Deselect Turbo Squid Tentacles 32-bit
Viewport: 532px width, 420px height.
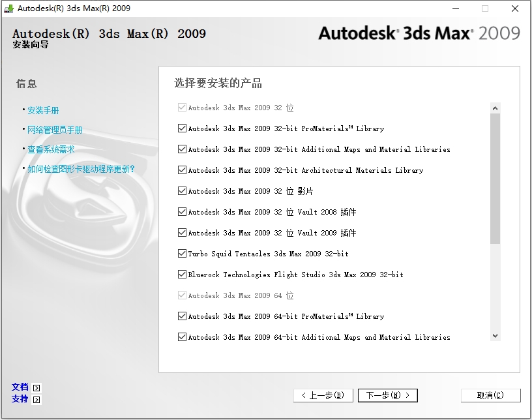[x=182, y=254]
